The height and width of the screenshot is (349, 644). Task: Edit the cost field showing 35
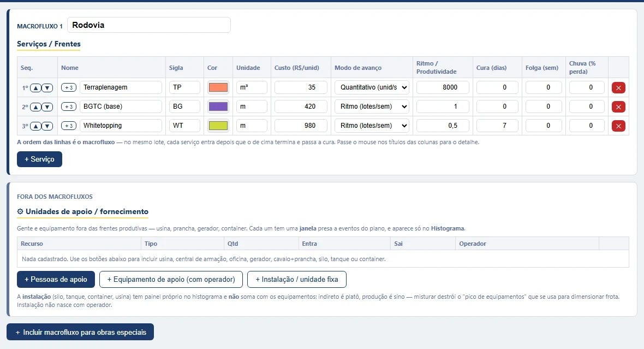click(301, 87)
